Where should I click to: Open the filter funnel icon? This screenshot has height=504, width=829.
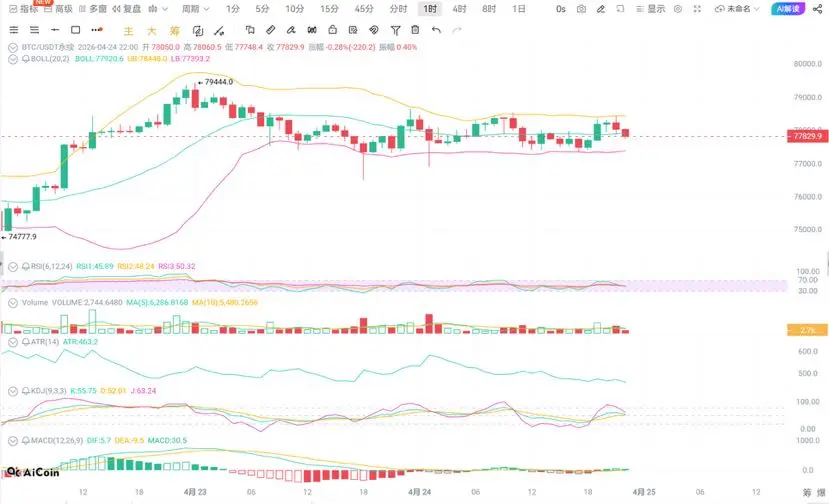395,30
